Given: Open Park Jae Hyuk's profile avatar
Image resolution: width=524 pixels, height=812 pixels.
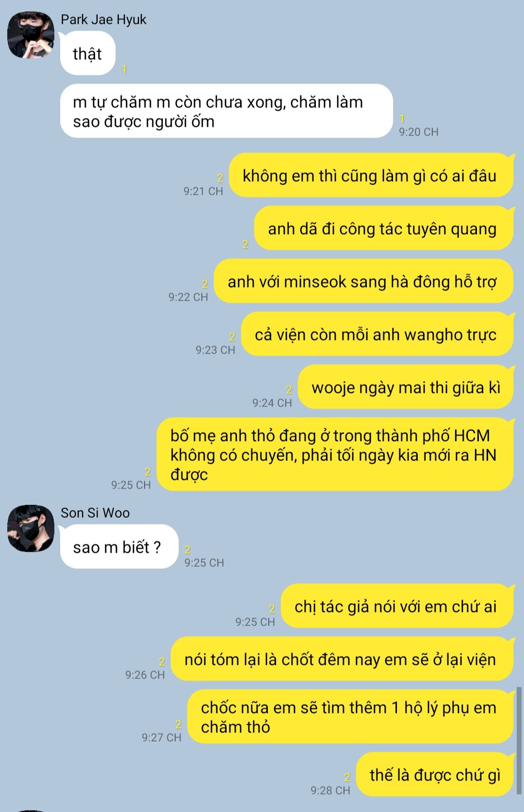Looking at the screenshot, I should pos(31,35).
